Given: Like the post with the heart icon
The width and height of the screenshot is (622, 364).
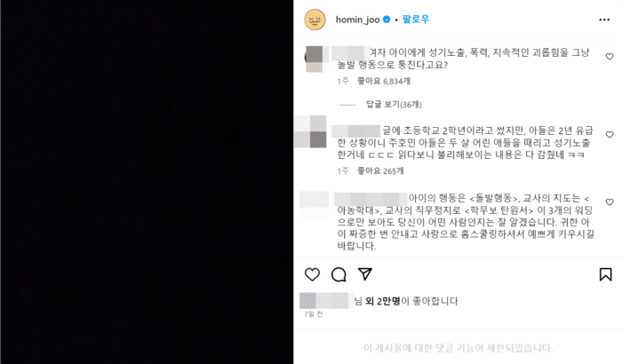Looking at the screenshot, I should [312, 274].
